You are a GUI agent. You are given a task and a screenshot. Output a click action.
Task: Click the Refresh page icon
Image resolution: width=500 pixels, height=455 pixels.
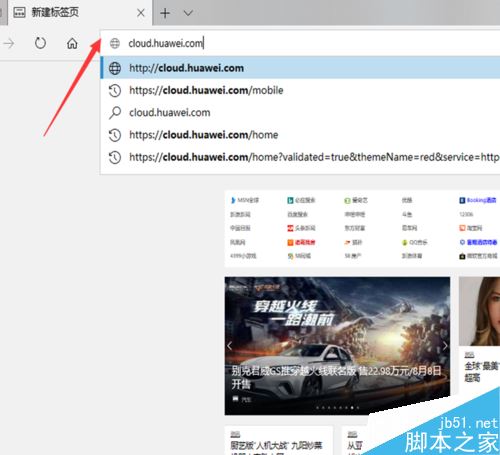click(x=40, y=43)
